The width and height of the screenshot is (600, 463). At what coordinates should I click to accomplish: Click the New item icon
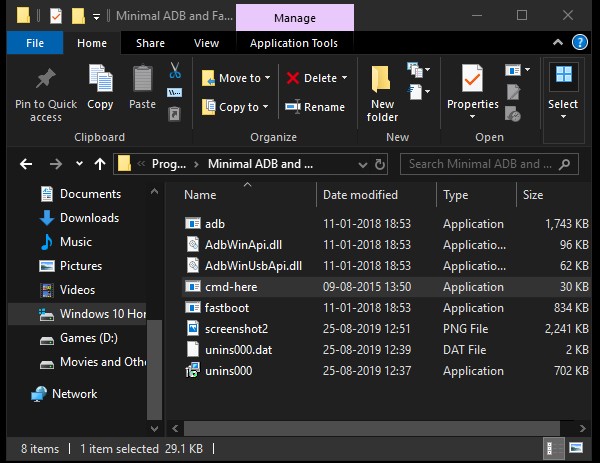tap(415, 70)
